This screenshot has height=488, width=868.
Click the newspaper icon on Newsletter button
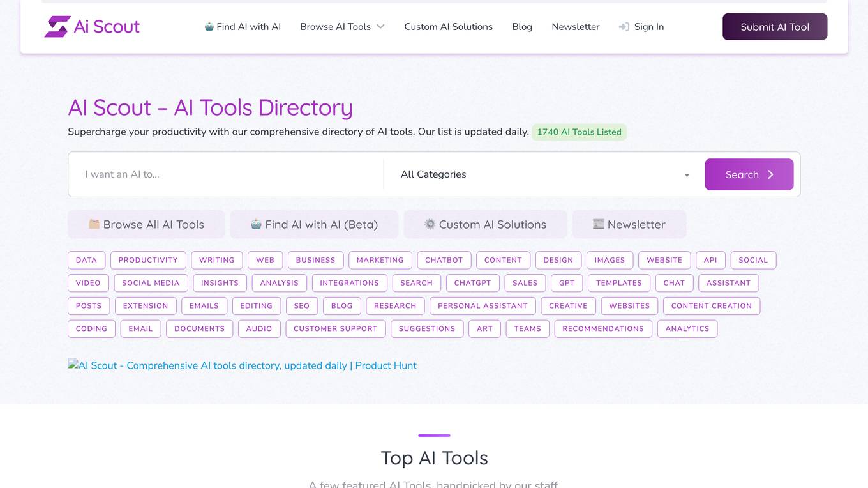coord(598,224)
